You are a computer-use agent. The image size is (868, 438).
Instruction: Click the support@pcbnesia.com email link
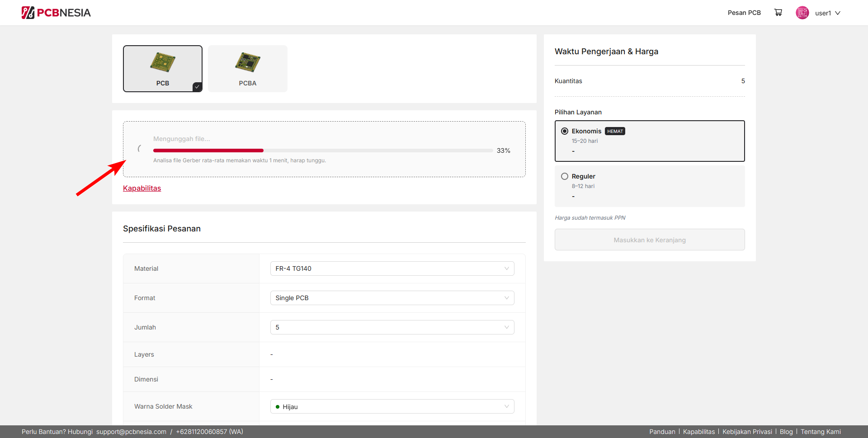(131, 432)
